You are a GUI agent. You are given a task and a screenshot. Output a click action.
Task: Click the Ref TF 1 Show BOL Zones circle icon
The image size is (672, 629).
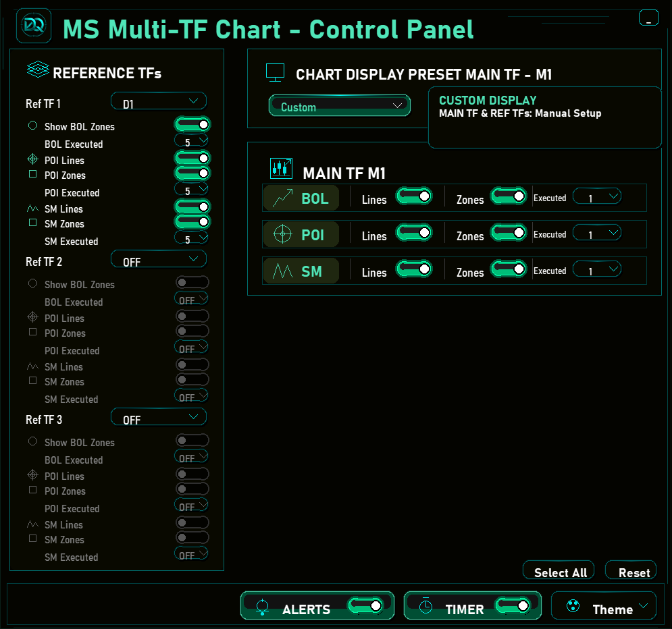click(x=32, y=126)
